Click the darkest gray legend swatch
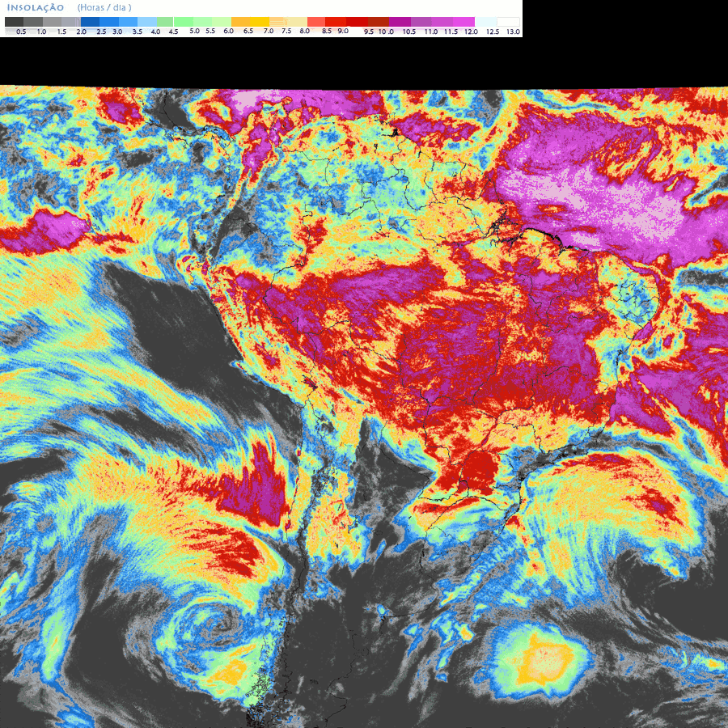 [14, 22]
